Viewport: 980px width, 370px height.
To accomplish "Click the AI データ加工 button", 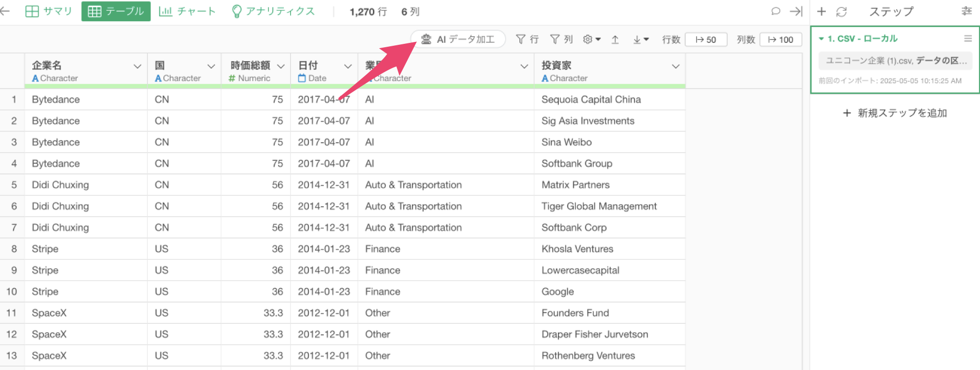I will coord(458,39).
